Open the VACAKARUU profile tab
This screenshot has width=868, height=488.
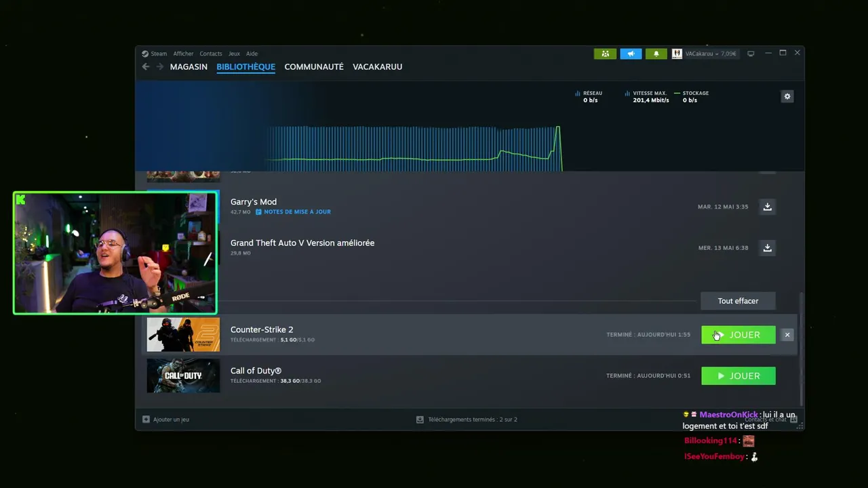(x=377, y=66)
